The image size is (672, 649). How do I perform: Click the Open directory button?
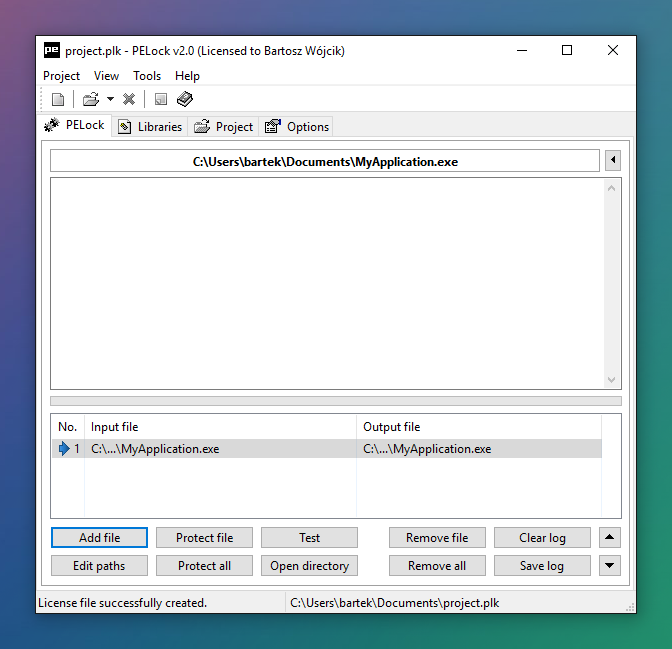309,565
